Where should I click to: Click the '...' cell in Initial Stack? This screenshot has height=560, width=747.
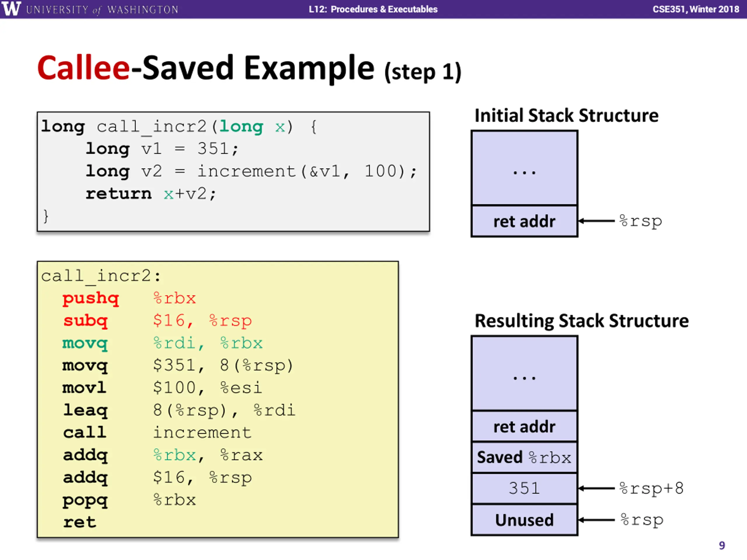524,168
